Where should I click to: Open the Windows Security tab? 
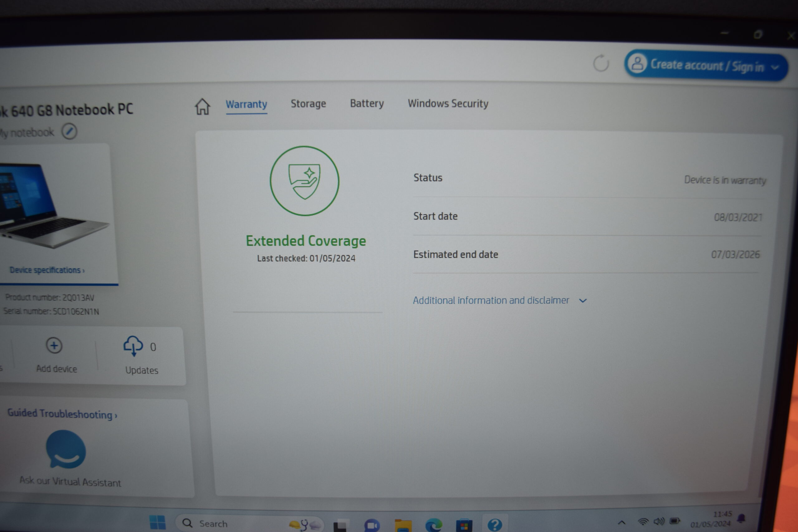pyautogui.click(x=448, y=103)
